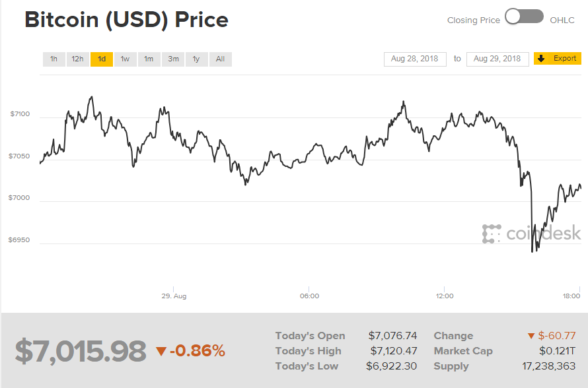588x388 pixels.
Task: Toggle back to Closing Price view
Action: point(473,20)
